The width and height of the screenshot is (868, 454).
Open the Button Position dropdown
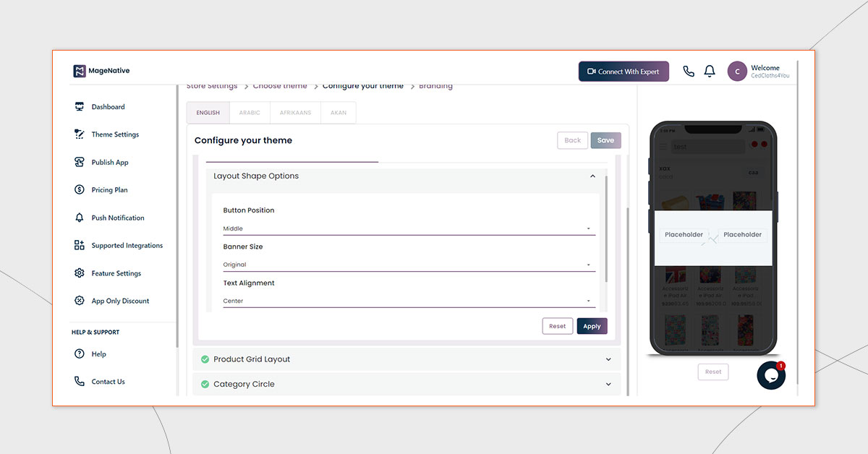[x=409, y=228]
